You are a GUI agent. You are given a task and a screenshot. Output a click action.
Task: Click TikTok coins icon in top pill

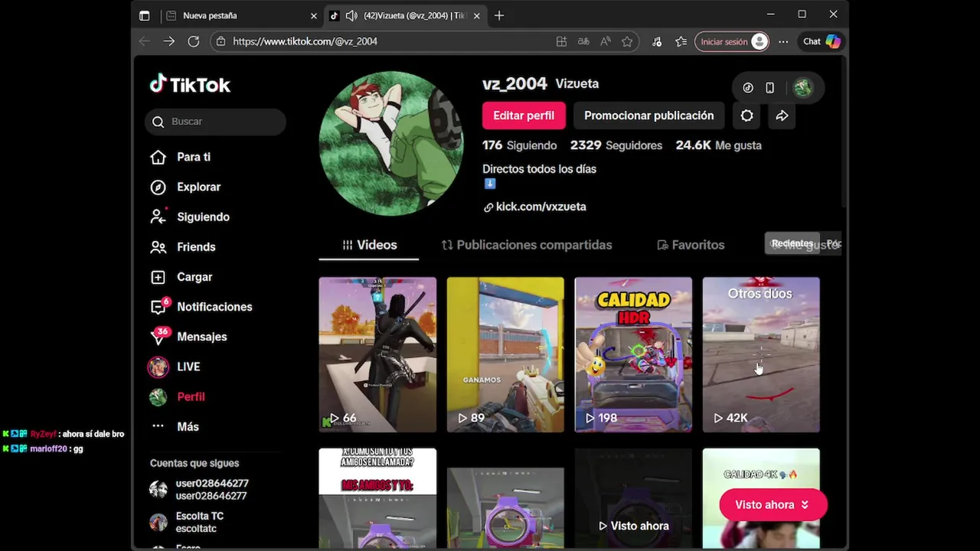748,87
